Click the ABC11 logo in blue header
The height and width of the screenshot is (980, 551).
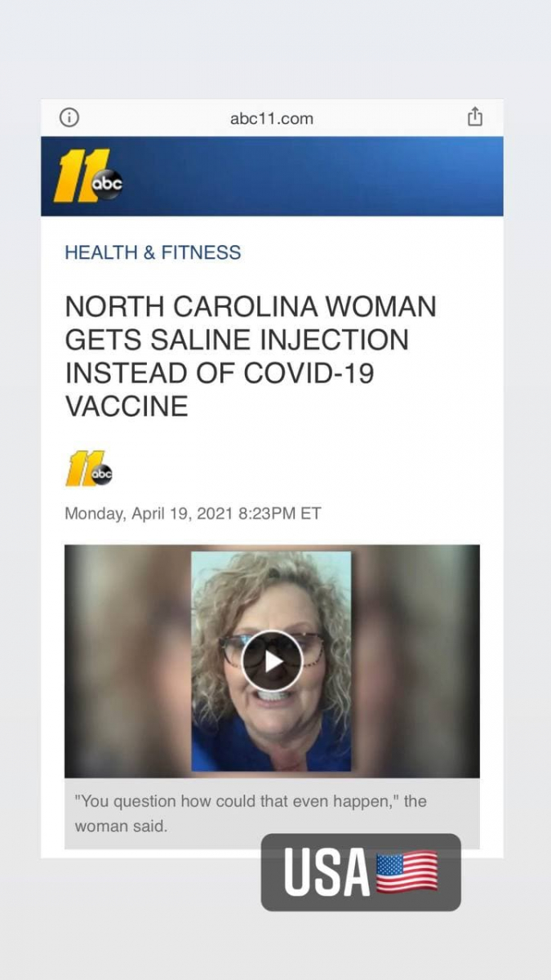click(88, 176)
